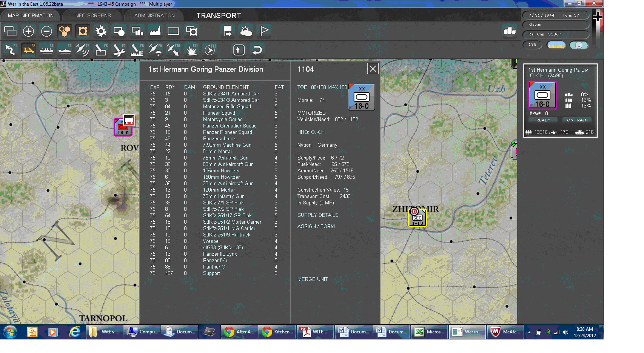Open McAfee taskbar item
Image resolution: width=644 pixels, height=353 pixels.
point(505,332)
